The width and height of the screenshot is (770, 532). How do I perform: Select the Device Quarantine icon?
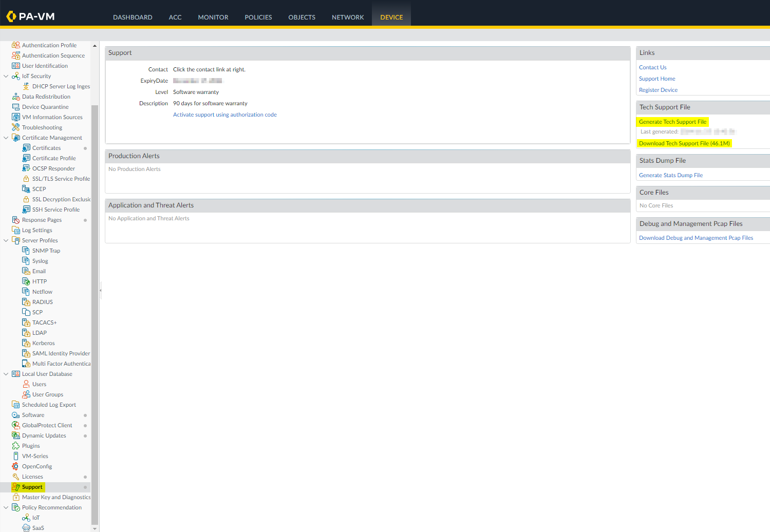(x=16, y=107)
